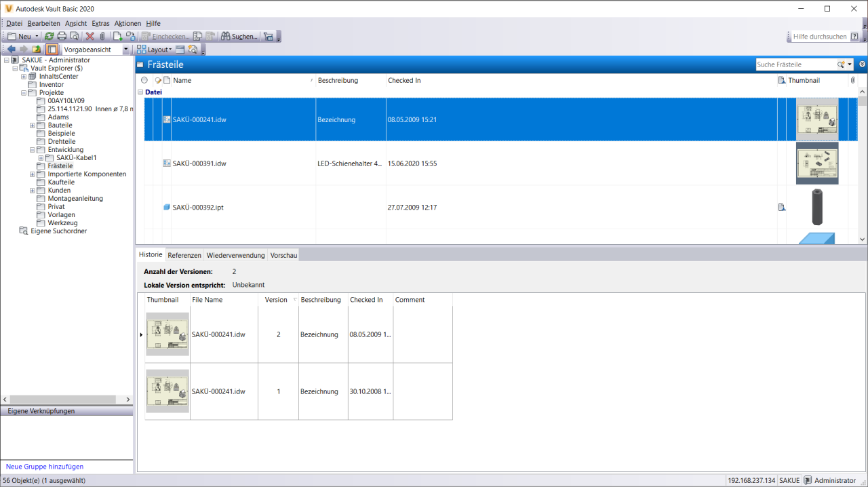Click the paperclip attachment column header icon
The image size is (868, 487).
852,80
